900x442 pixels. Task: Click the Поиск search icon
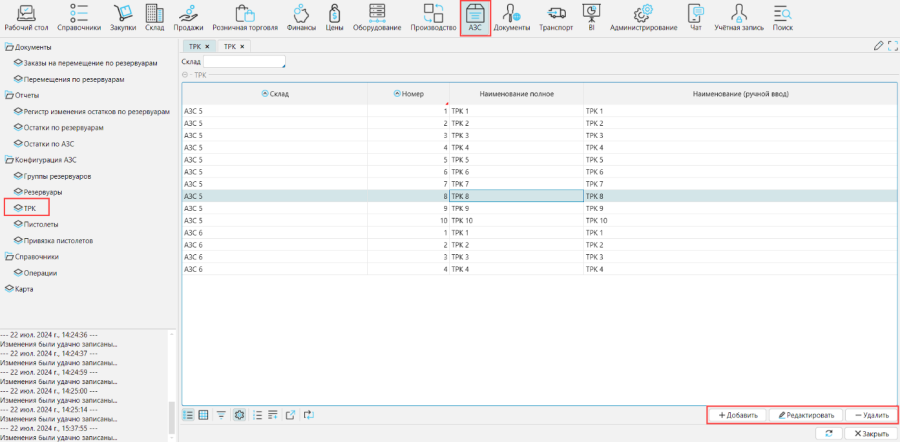click(x=782, y=17)
